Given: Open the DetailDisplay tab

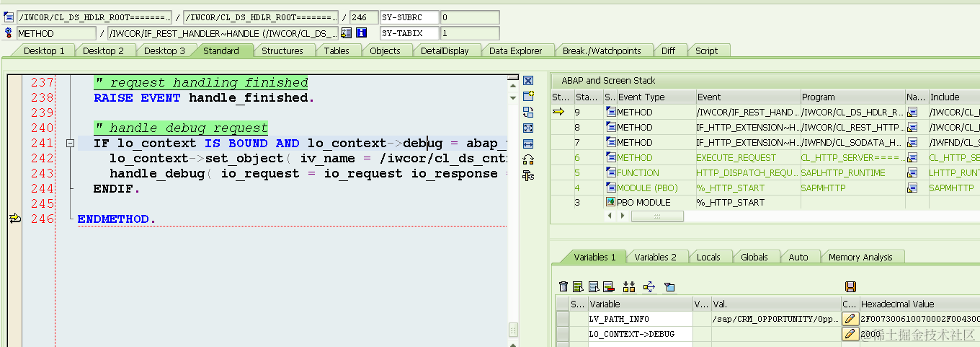Looking at the screenshot, I should tap(445, 50).
